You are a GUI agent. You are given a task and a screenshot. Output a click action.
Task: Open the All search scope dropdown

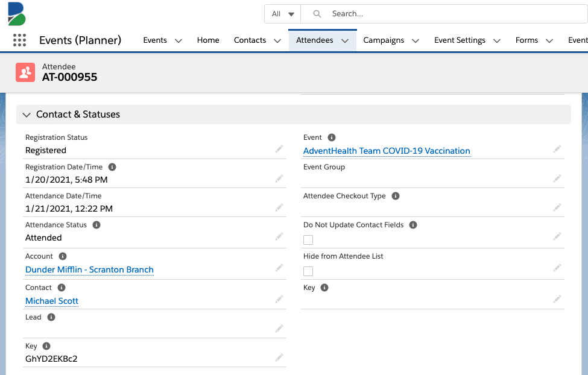click(x=283, y=14)
